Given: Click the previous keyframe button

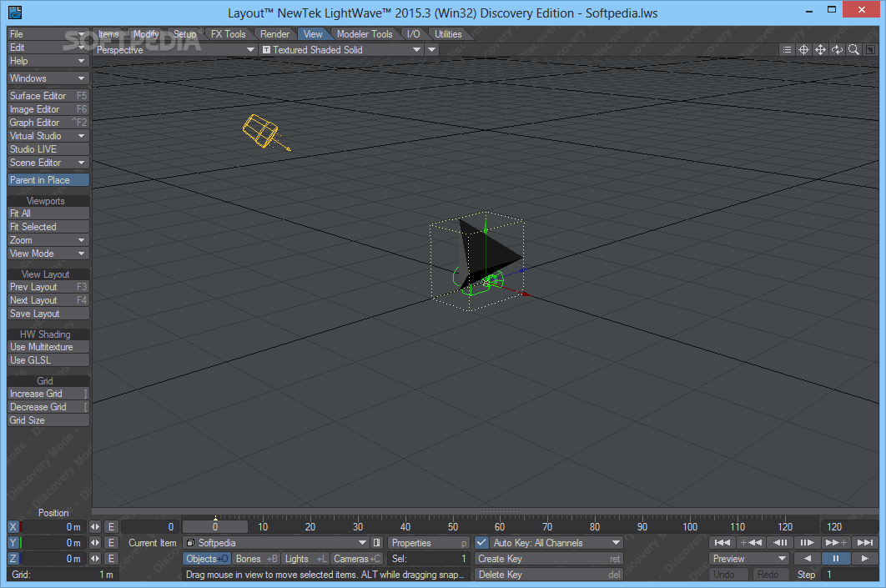Looking at the screenshot, I should [x=751, y=542].
